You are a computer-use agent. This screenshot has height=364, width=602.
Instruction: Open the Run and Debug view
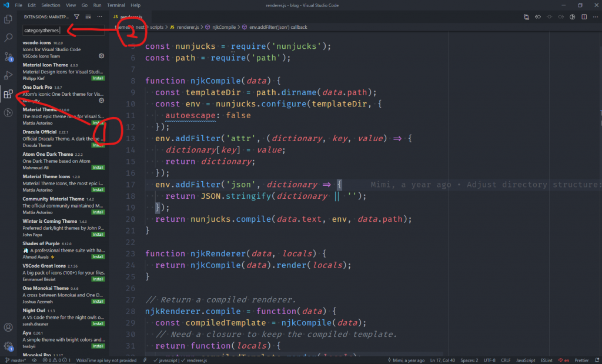click(8, 75)
